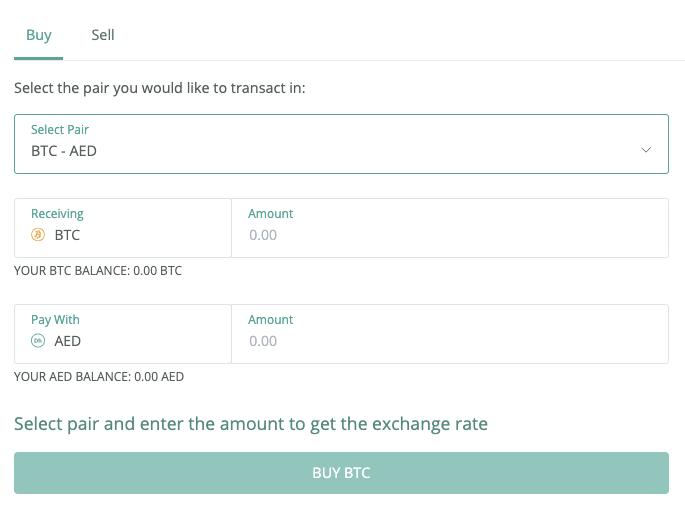The width and height of the screenshot is (685, 527).
Task: Select the Pay With AED currency box
Action: (x=123, y=334)
